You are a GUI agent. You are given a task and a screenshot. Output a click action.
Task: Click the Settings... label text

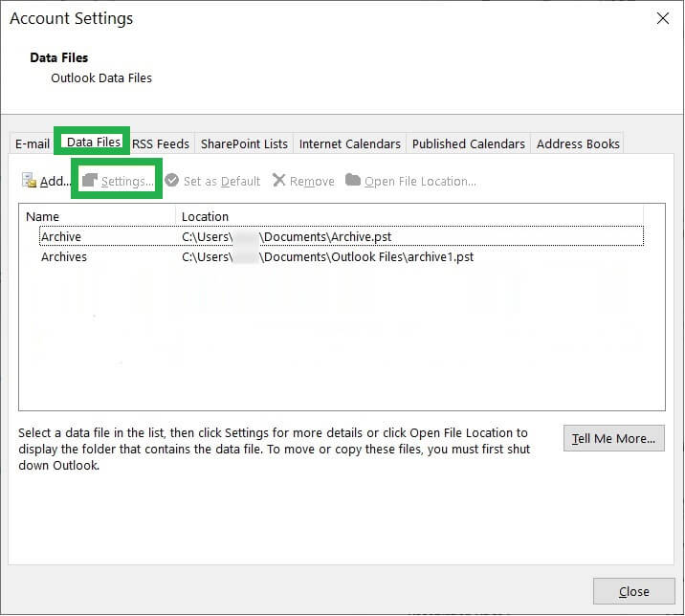click(127, 182)
